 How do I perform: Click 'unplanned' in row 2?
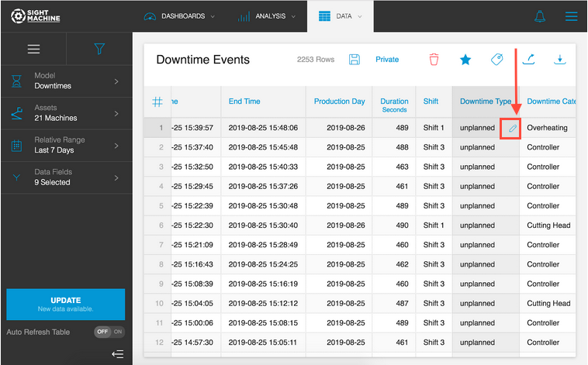pos(477,147)
